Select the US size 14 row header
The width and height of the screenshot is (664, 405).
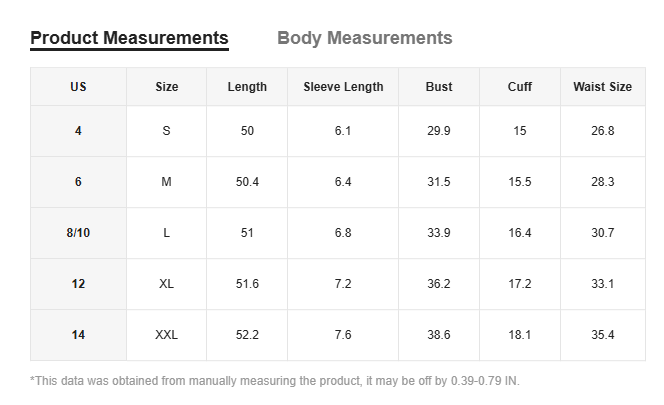[78, 335]
